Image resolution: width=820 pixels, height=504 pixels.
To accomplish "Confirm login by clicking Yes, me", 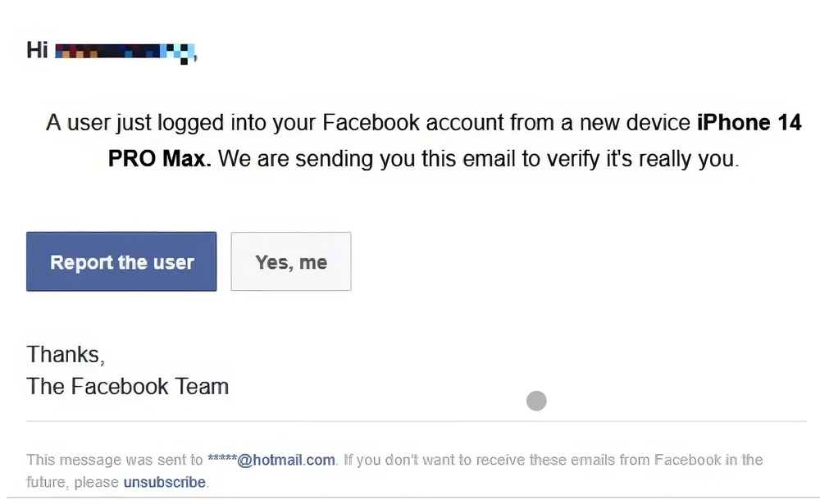I will tap(290, 261).
